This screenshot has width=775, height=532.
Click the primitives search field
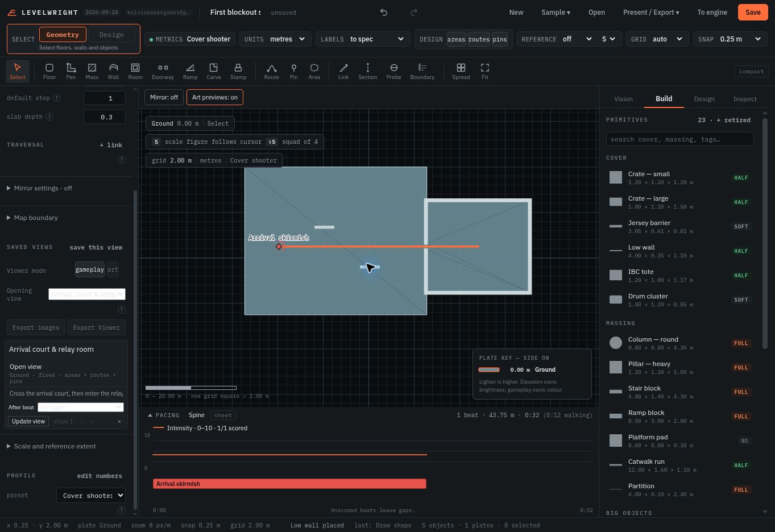[680, 139]
